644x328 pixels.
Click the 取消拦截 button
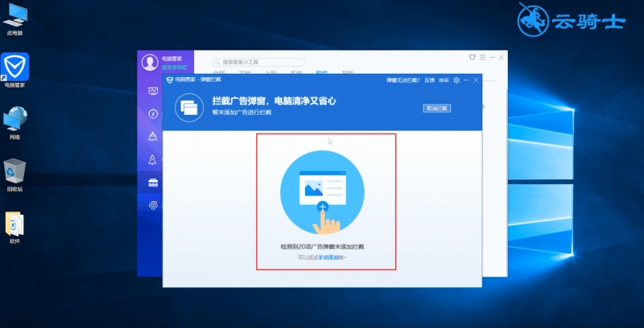click(x=437, y=109)
